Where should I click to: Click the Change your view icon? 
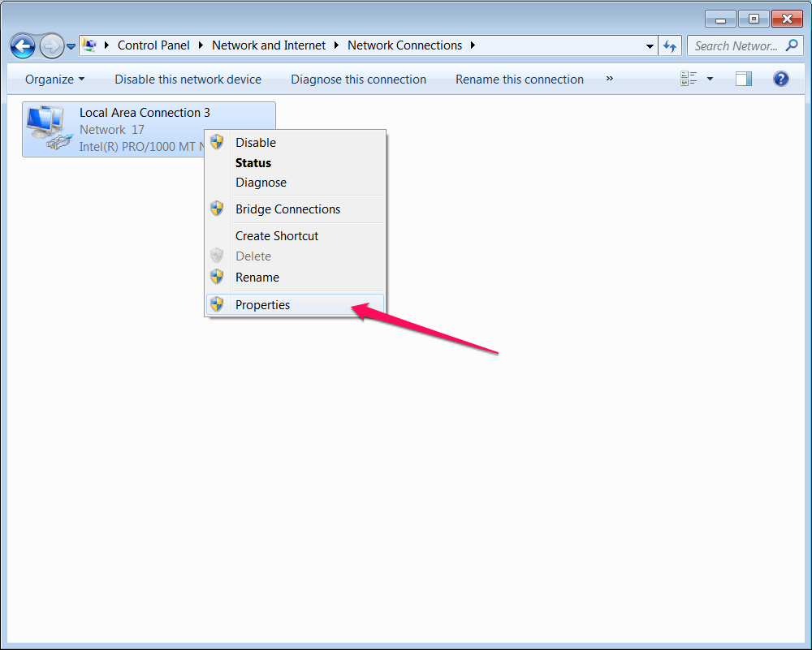click(689, 79)
